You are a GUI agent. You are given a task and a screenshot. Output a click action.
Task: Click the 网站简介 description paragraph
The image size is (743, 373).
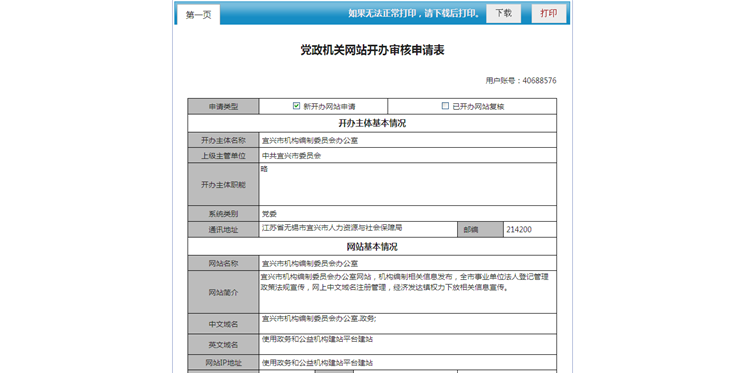tap(405, 282)
